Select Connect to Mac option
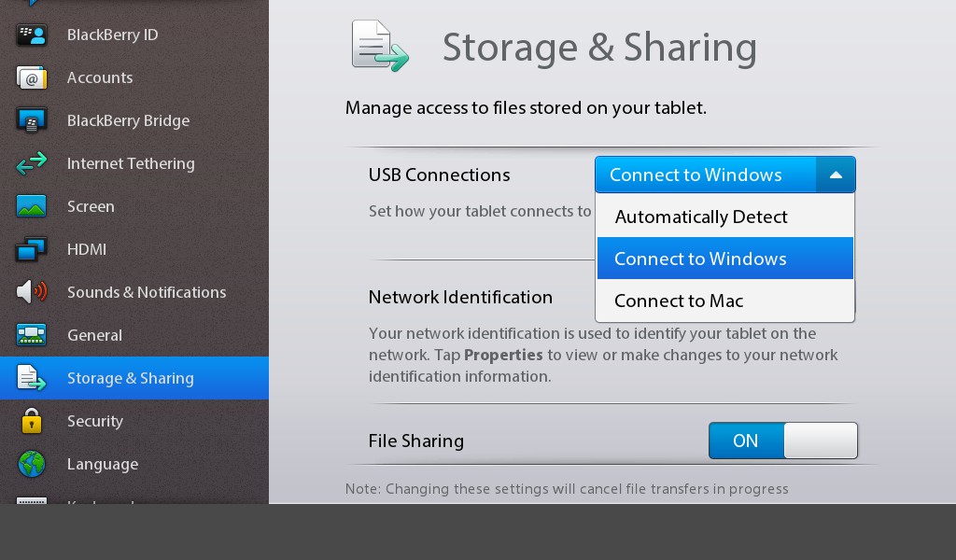 coord(678,301)
